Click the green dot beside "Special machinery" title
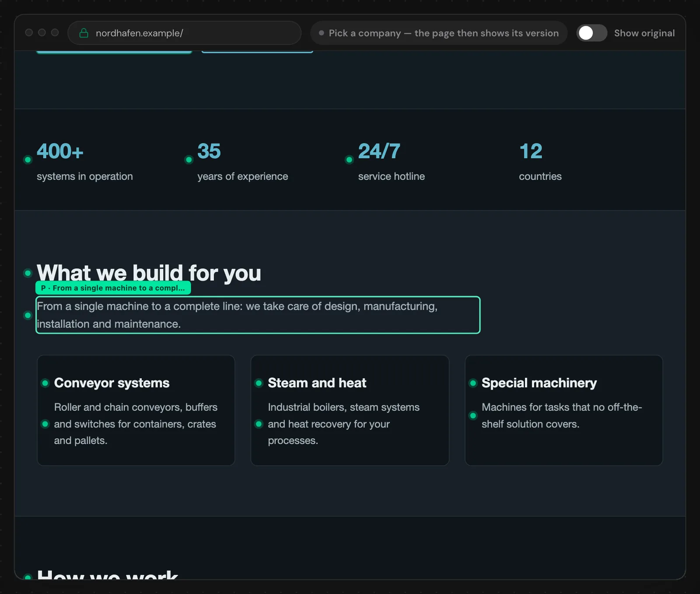 472,383
